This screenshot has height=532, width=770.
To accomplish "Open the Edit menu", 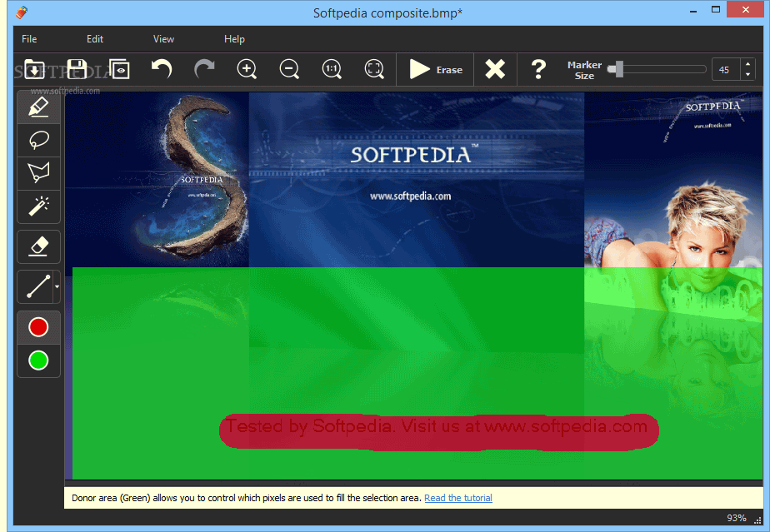I will 95,39.
